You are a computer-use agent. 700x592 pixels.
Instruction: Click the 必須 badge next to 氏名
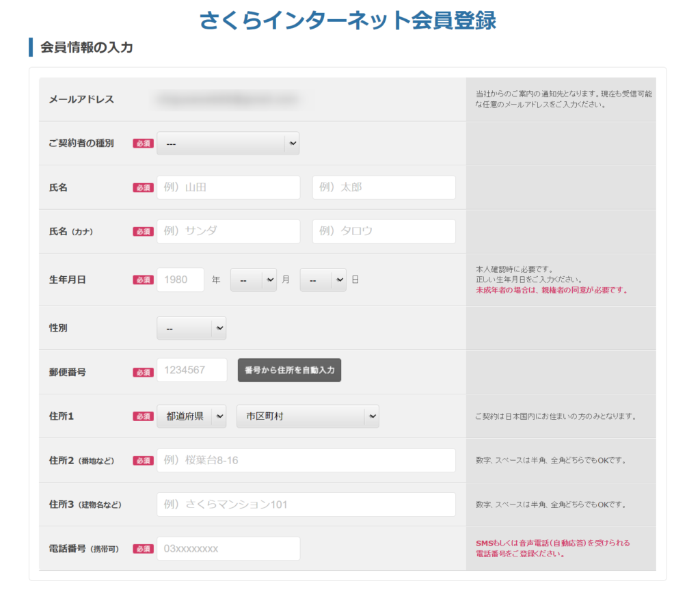tap(144, 187)
